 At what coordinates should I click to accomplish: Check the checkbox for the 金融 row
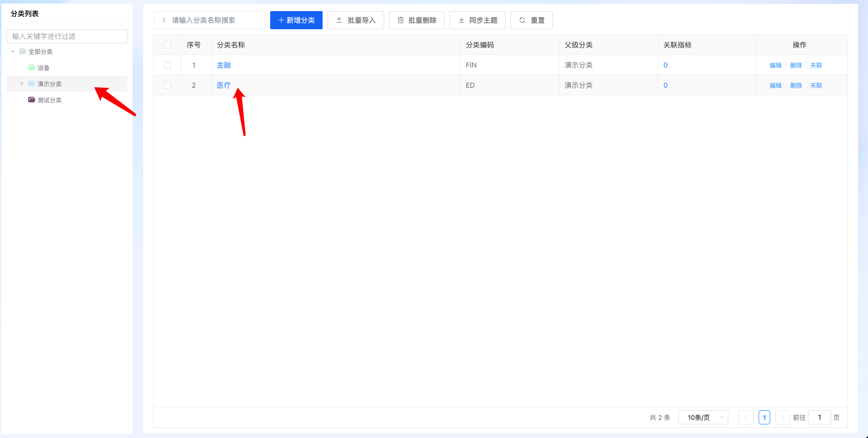[x=167, y=65]
